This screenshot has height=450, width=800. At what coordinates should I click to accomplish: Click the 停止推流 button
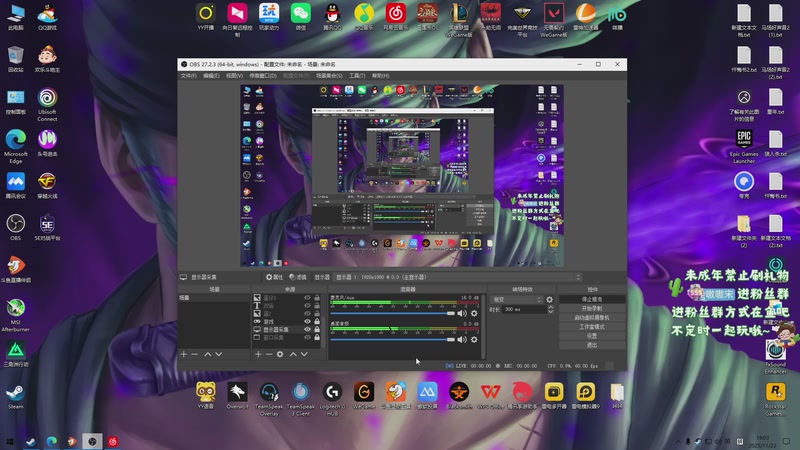click(x=592, y=299)
